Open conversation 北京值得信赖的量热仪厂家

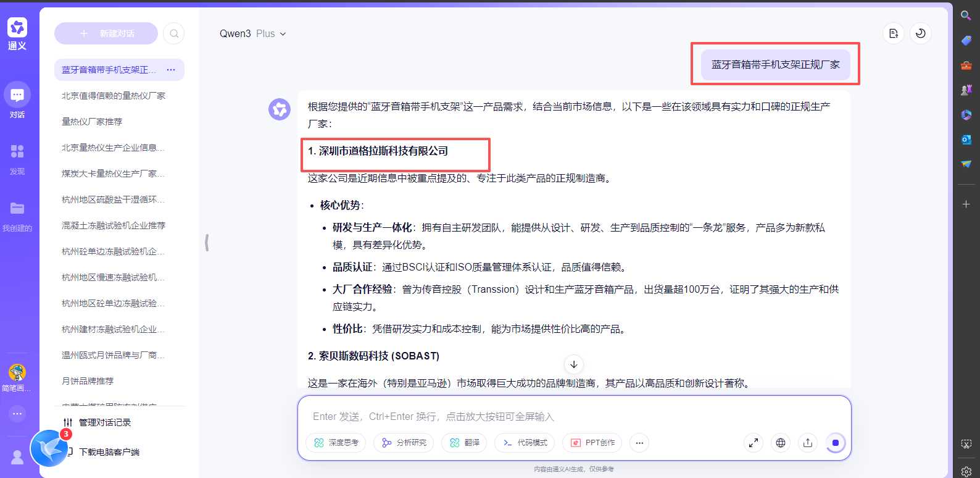point(114,96)
